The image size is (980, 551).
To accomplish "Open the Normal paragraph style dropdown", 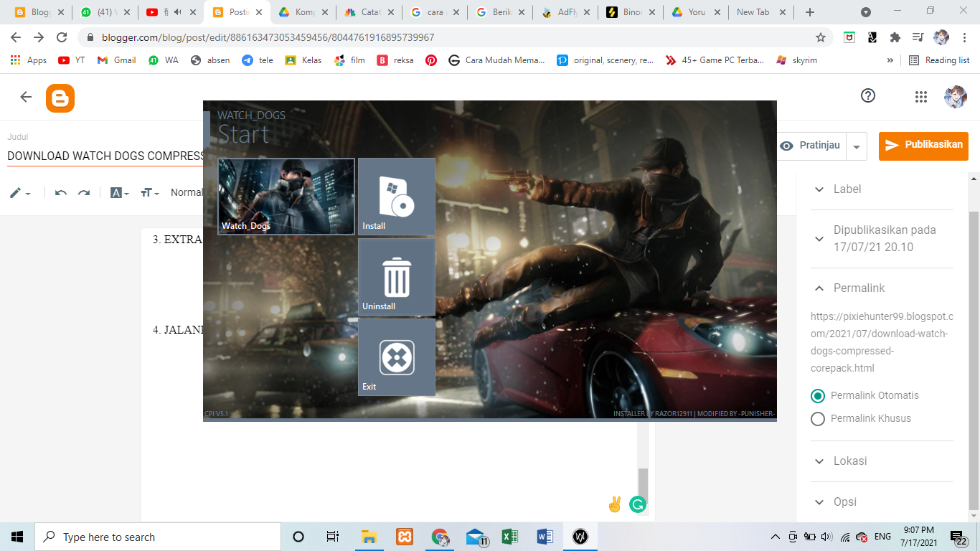I will click(187, 192).
